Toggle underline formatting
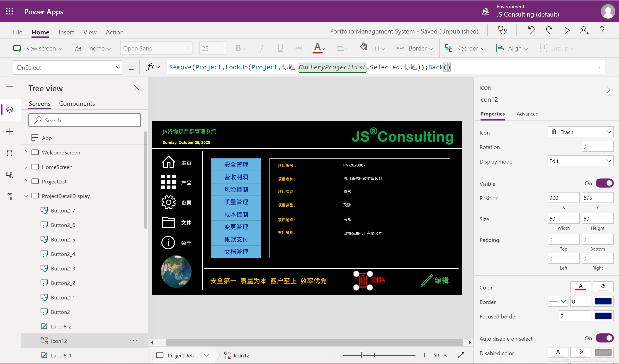619x364 pixels. [x=280, y=48]
